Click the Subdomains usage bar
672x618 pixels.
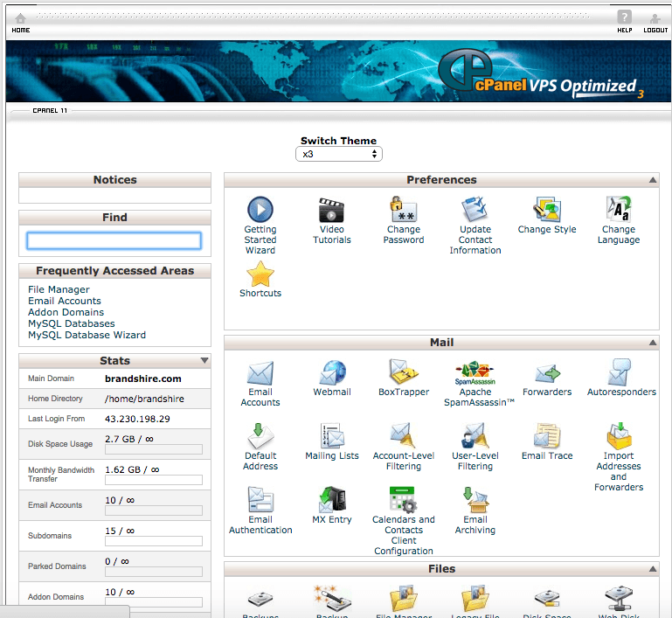click(x=154, y=541)
